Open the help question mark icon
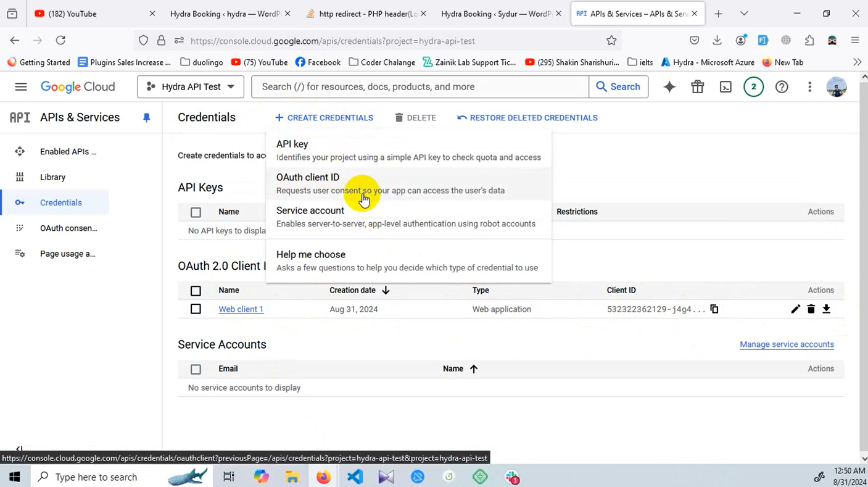868x487 pixels. 782,87
